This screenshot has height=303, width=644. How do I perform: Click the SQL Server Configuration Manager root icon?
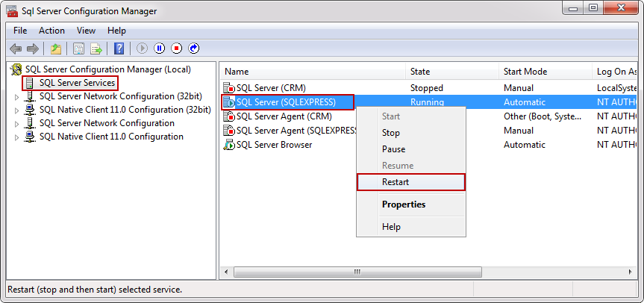pyautogui.click(x=17, y=69)
